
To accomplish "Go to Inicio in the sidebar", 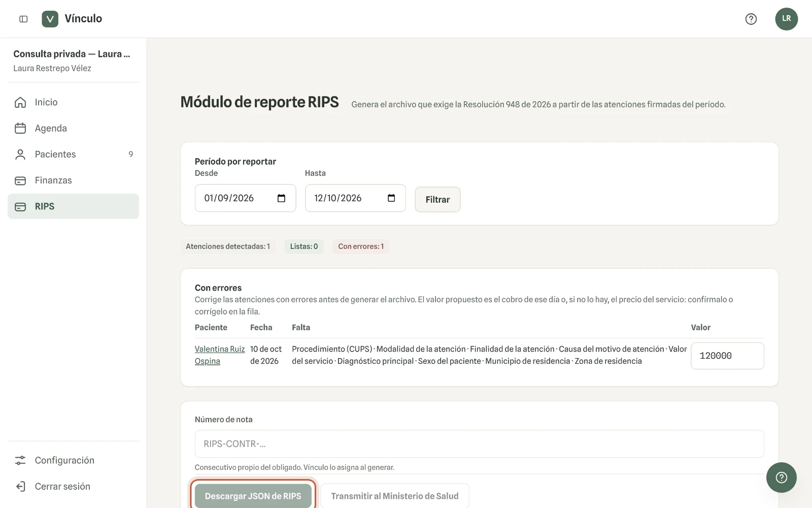I will tap(73, 102).
